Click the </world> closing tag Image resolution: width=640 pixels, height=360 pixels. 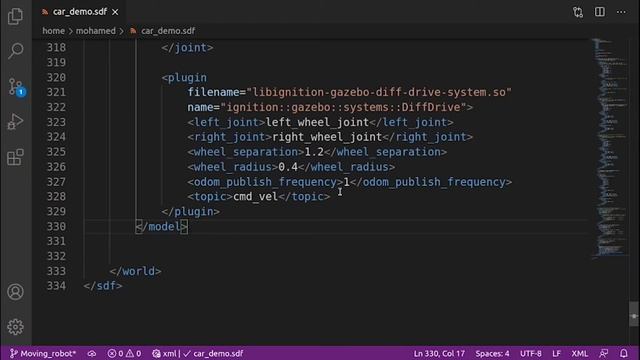[135, 271]
